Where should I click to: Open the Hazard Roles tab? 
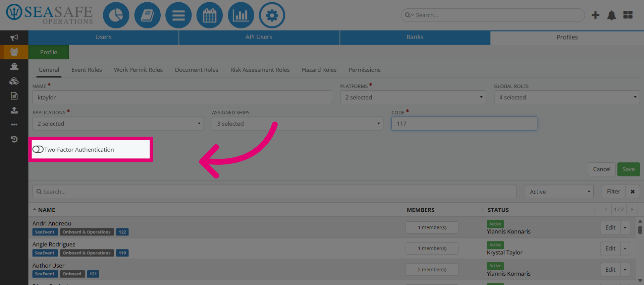pyautogui.click(x=319, y=70)
